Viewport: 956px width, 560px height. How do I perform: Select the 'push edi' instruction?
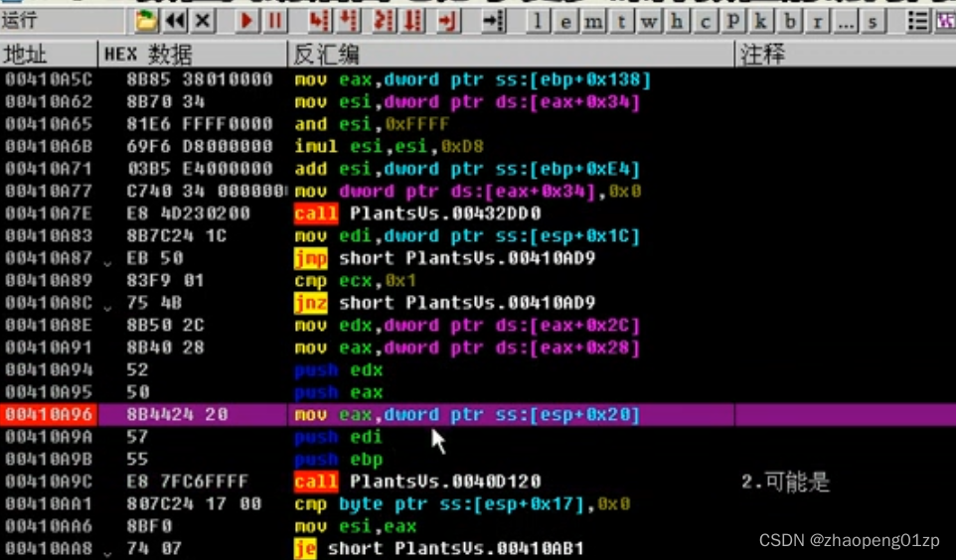point(339,437)
